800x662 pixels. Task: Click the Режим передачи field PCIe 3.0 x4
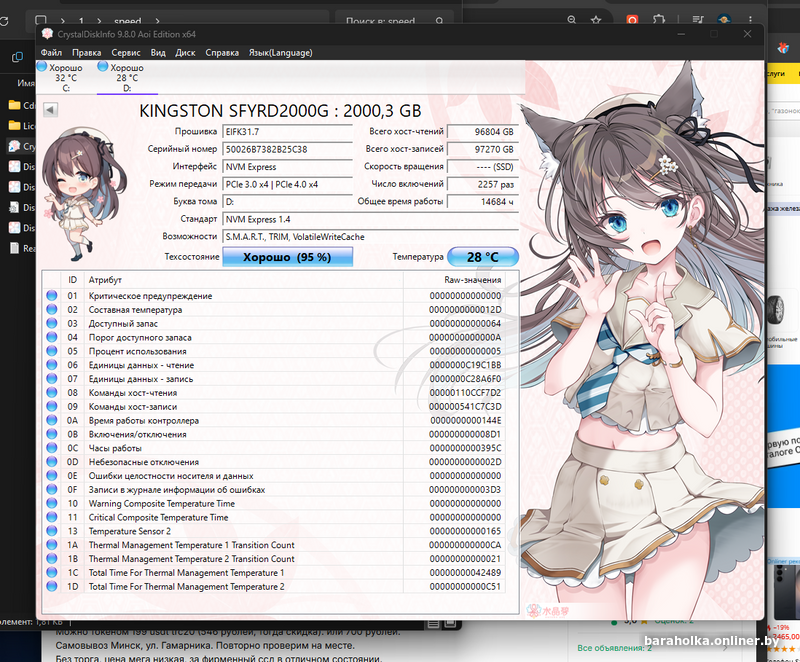pyautogui.click(x=287, y=184)
